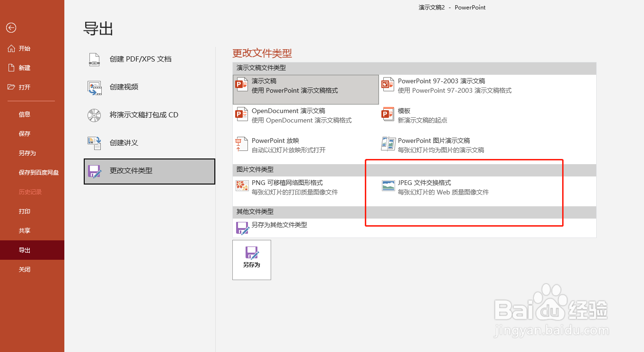Screen dimensions: 644x352
Task: Click the OpenDocument presentation file icon
Action: tap(242, 115)
